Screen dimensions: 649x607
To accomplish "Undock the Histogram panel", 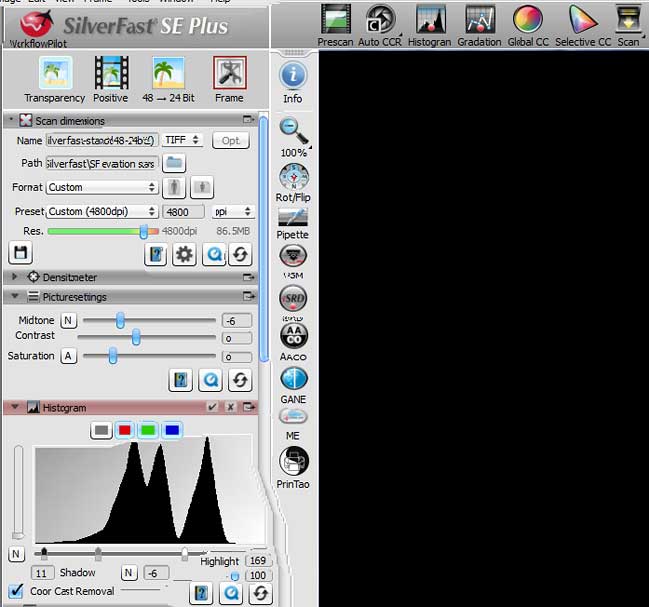I will (249, 407).
